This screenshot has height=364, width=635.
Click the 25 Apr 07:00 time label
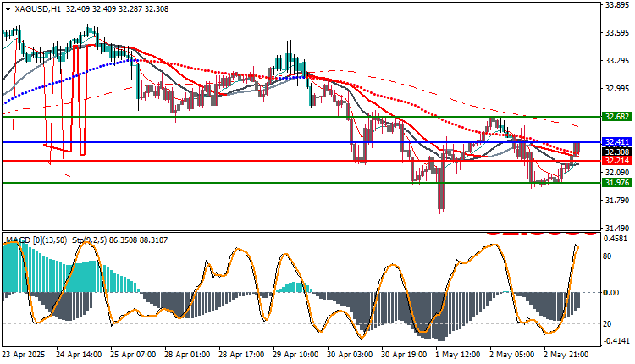tap(133, 355)
